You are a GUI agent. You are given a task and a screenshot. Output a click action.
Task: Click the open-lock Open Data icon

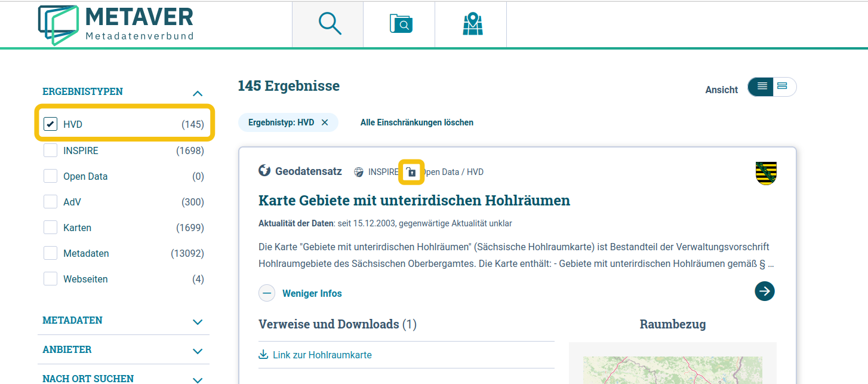pyautogui.click(x=411, y=171)
